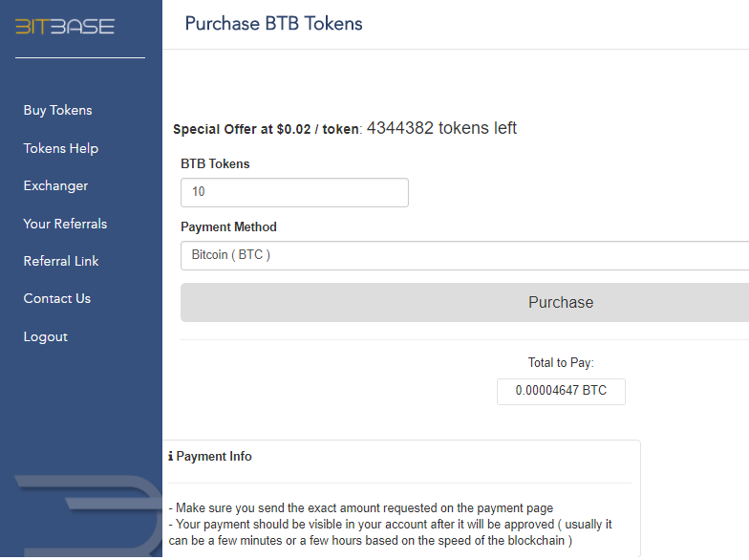The width and height of the screenshot is (749, 560).
Task: Click the Total to Pay field
Action: click(x=561, y=392)
